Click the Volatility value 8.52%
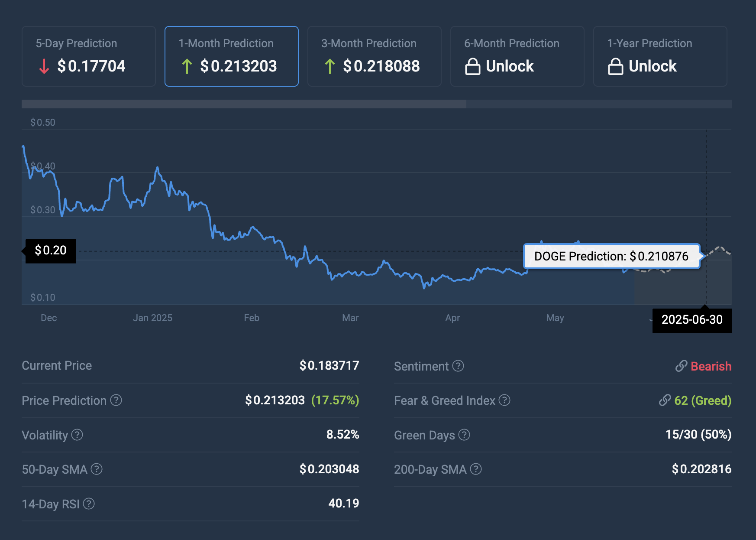Screen dimensions: 756x540 pyautogui.click(x=342, y=435)
